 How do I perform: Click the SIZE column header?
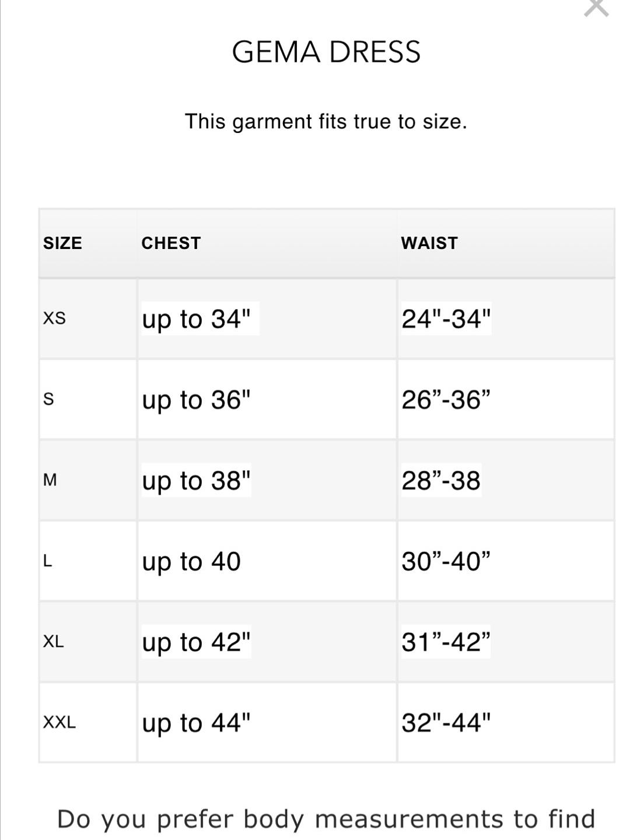tap(62, 243)
